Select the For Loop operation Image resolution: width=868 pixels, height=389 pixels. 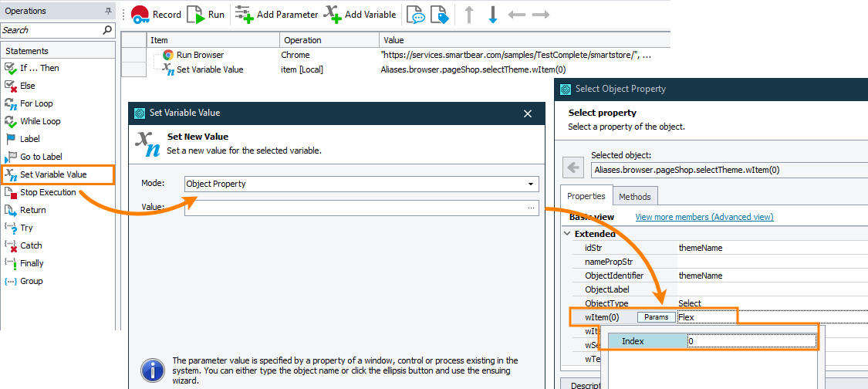pyautogui.click(x=36, y=103)
